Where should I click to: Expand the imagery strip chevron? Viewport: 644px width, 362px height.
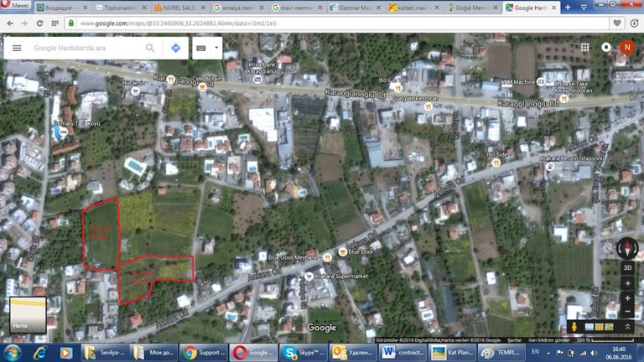(626, 326)
